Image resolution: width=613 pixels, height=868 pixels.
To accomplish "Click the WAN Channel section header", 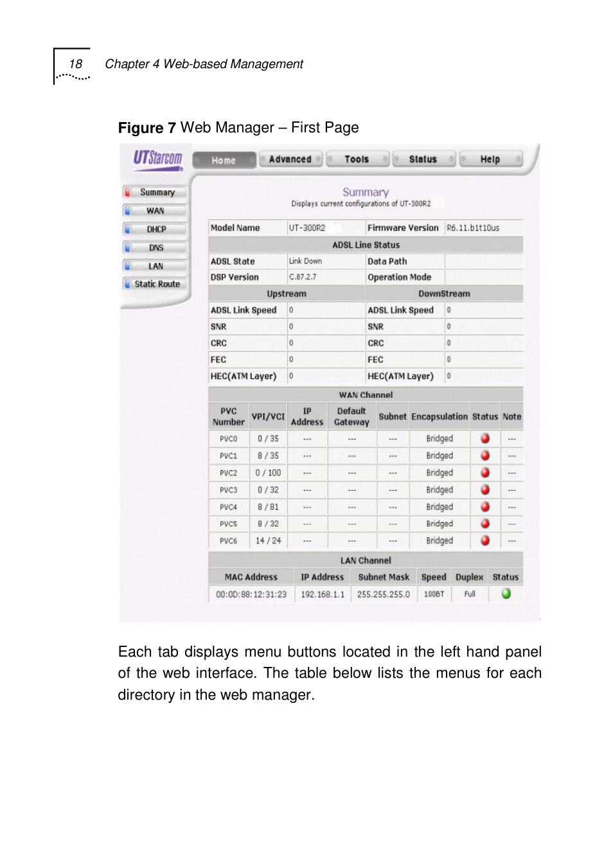I will click(366, 395).
